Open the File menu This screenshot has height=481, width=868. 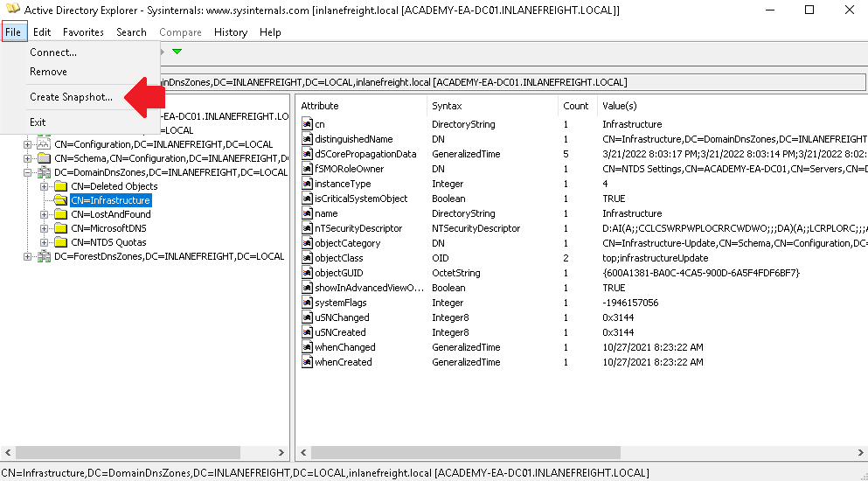click(x=13, y=32)
